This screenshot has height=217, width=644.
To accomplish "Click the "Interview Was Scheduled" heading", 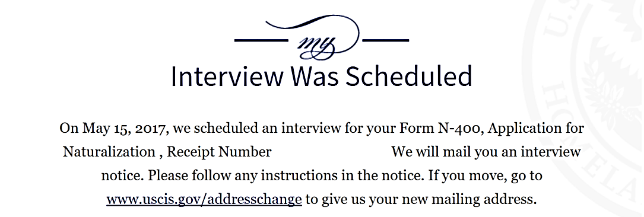I will pyautogui.click(x=321, y=76).
